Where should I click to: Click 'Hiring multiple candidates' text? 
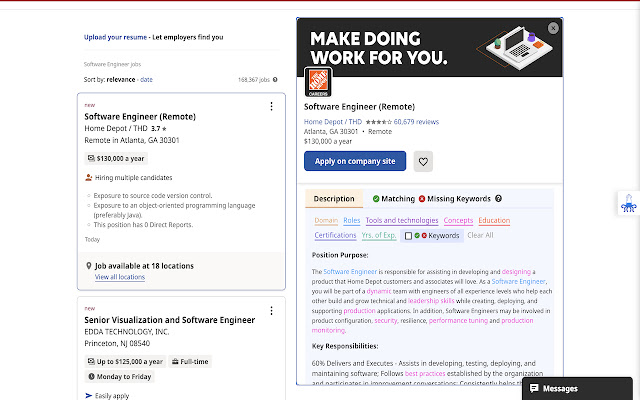point(133,178)
